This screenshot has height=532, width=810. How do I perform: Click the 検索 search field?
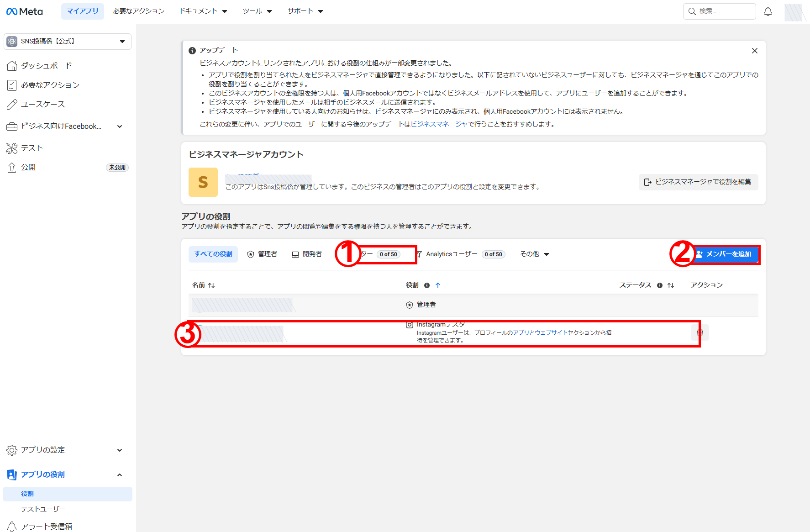[720, 11]
